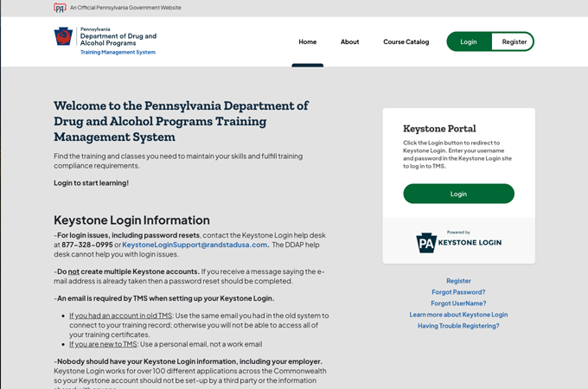Click Department of Drug and Alcohol Programs title
588x389 pixels.
[118, 40]
